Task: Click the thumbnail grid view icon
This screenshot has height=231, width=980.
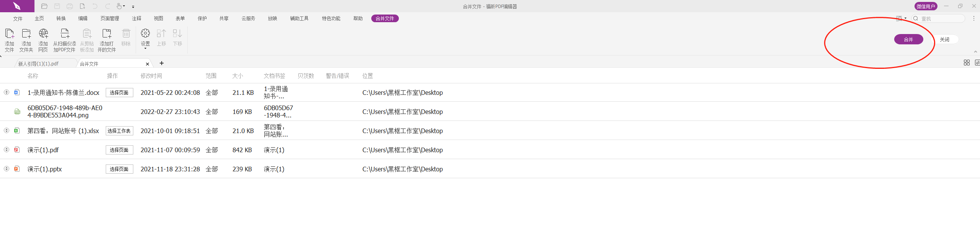Action: coord(967,63)
